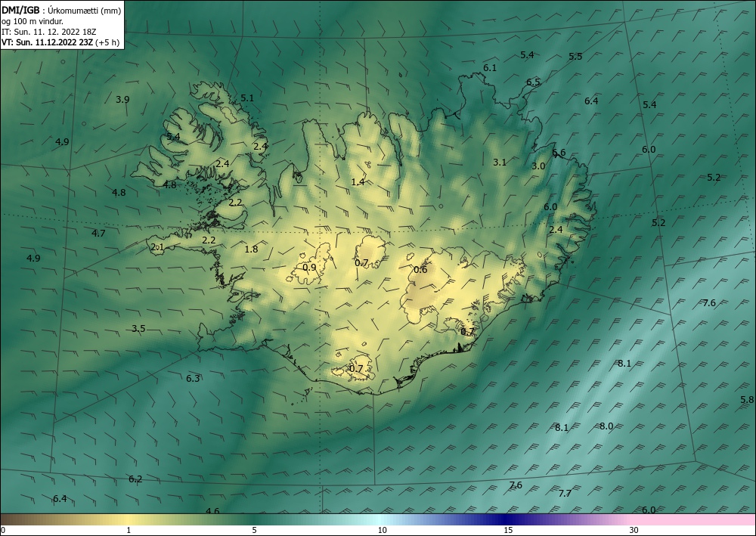Image resolution: width=756 pixels, height=536 pixels.
Task: Pick the 1.8 value label
Action: tap(251, 249)
